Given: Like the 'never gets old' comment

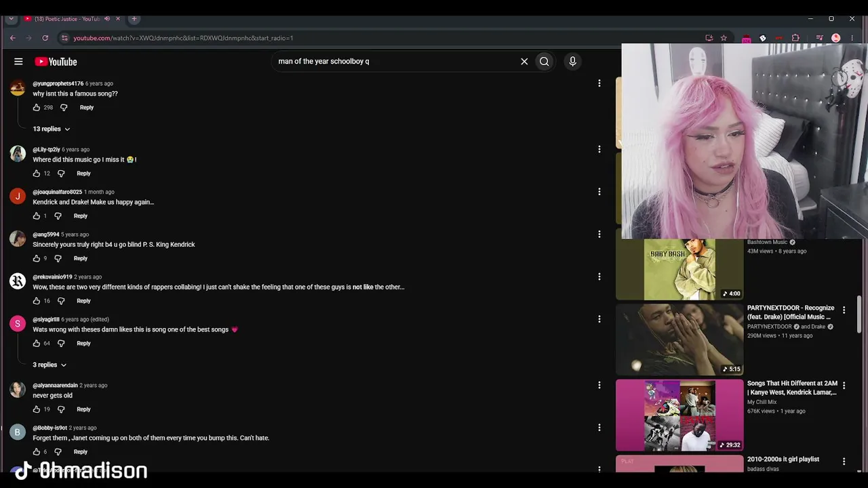Looking at the screenshot, I should (x=37, y=409).
